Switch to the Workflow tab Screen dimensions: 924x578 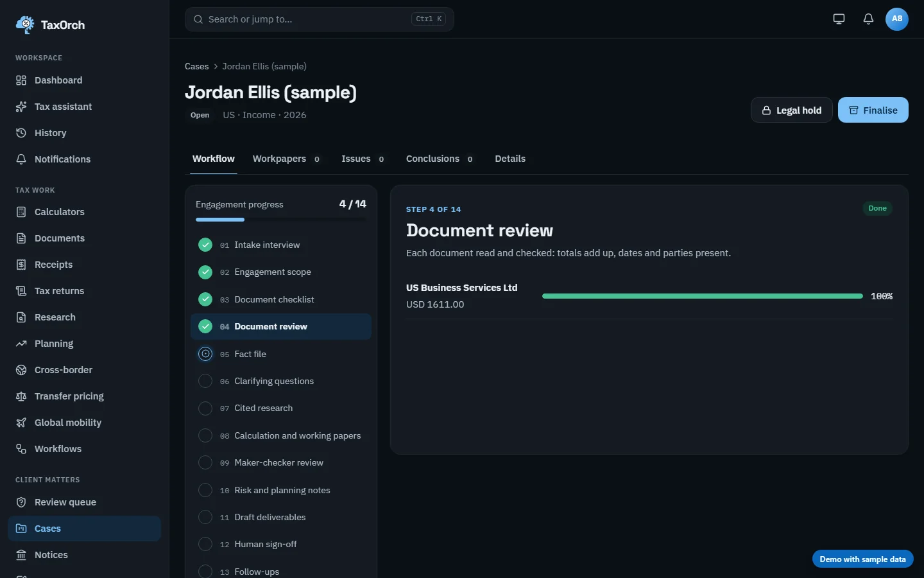pyautogui.click(x=214, y=159)
